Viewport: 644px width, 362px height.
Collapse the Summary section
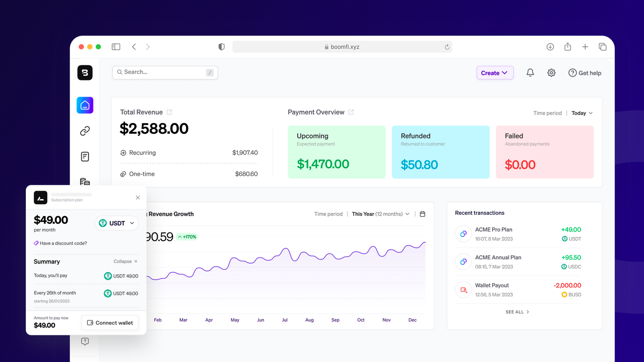[x=126, y=261]
